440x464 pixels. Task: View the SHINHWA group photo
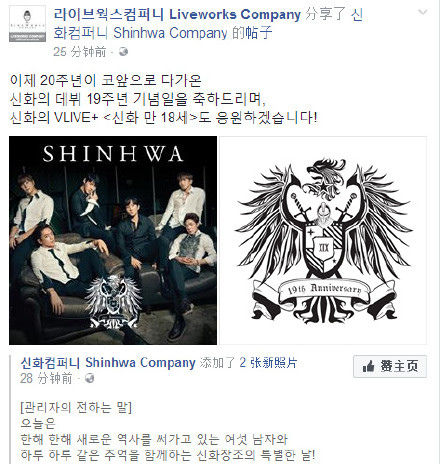(113, 240)
